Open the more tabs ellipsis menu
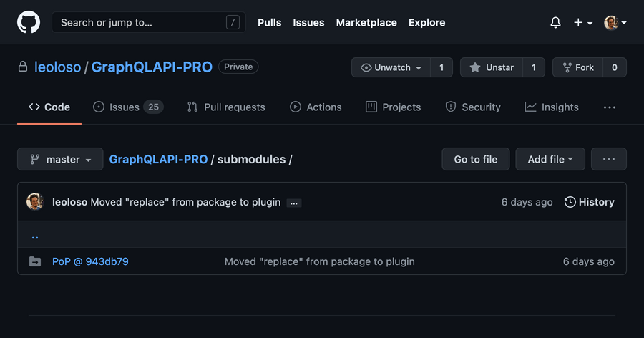This screenshot has height=338, width=644. tap(610, 107)
